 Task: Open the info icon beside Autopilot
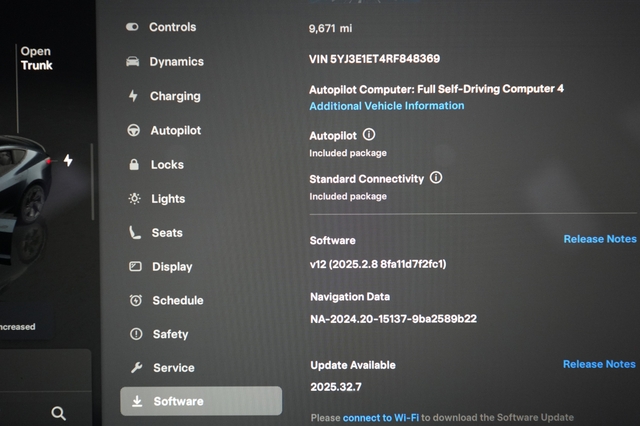tap(369, 135)
